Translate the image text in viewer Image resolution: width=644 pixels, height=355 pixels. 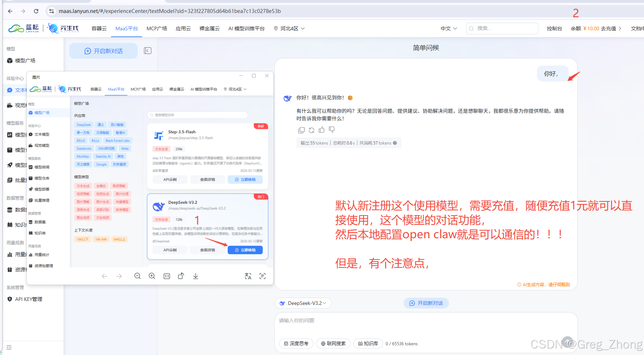(x=248, y=276)
